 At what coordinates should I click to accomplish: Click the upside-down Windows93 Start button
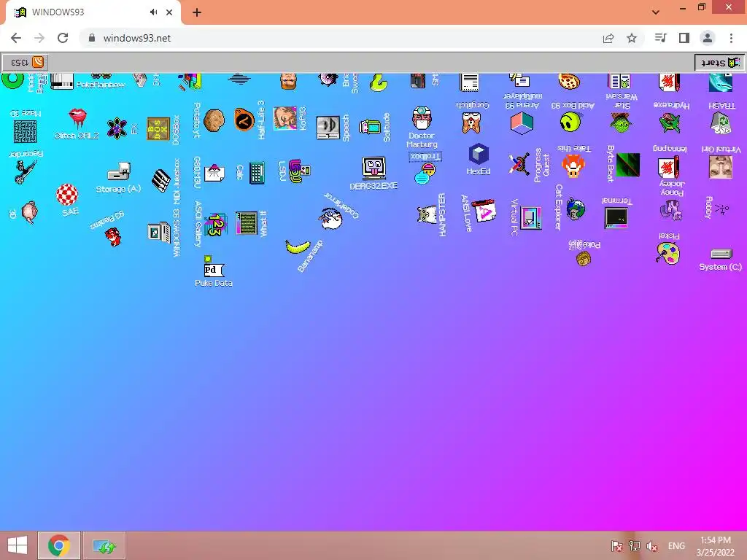tap(719, 63)
